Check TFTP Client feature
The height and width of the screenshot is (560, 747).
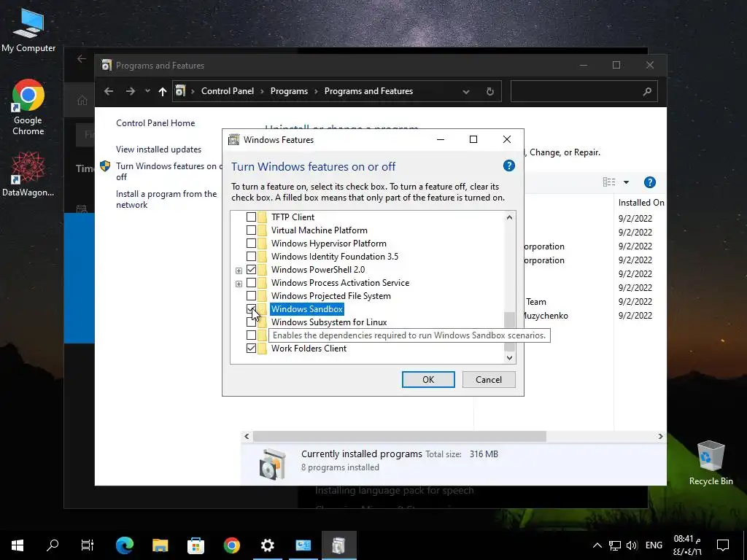[251, 217]
